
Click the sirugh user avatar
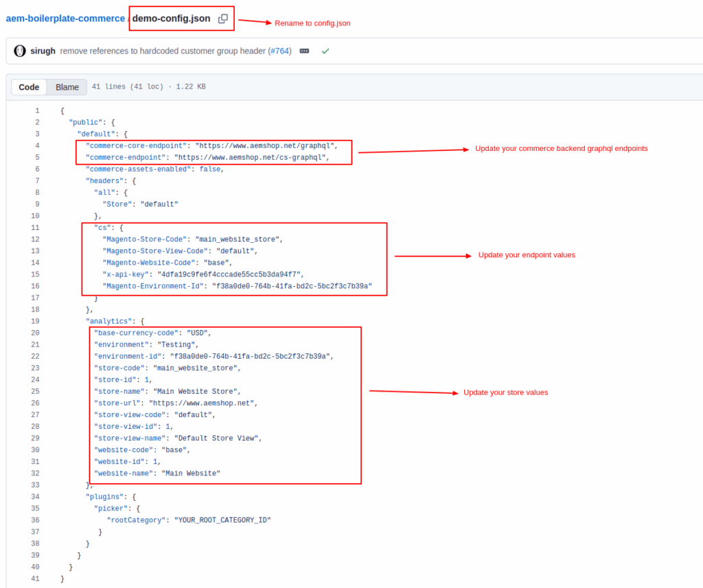click(x=19, y=51)
